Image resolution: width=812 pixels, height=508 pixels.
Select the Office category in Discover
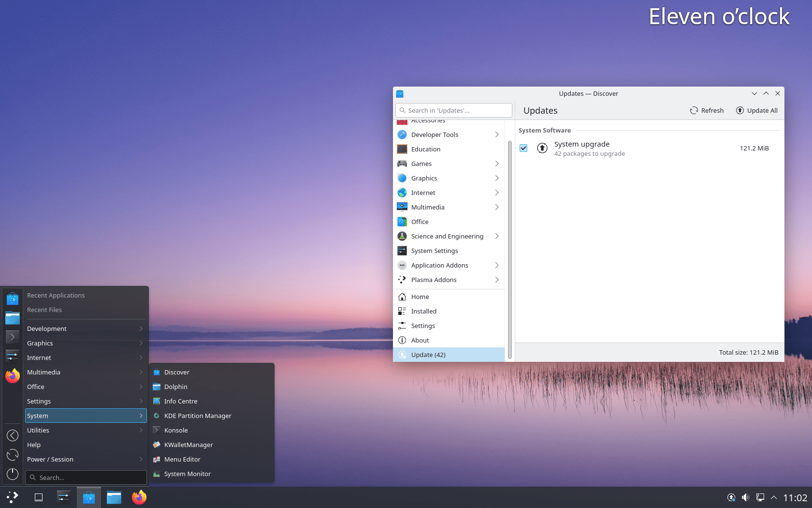click(x=449, y=222)
